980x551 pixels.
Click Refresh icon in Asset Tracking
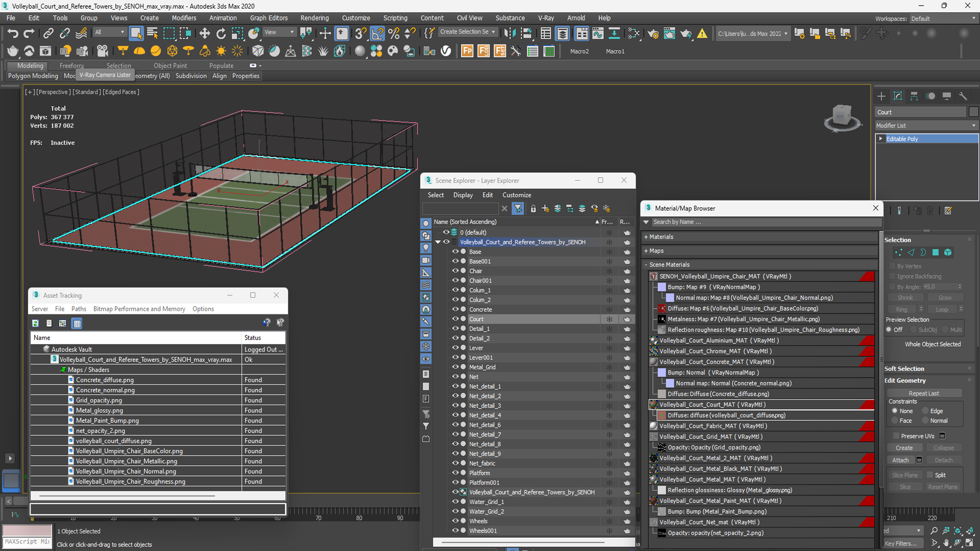[35, 323]
